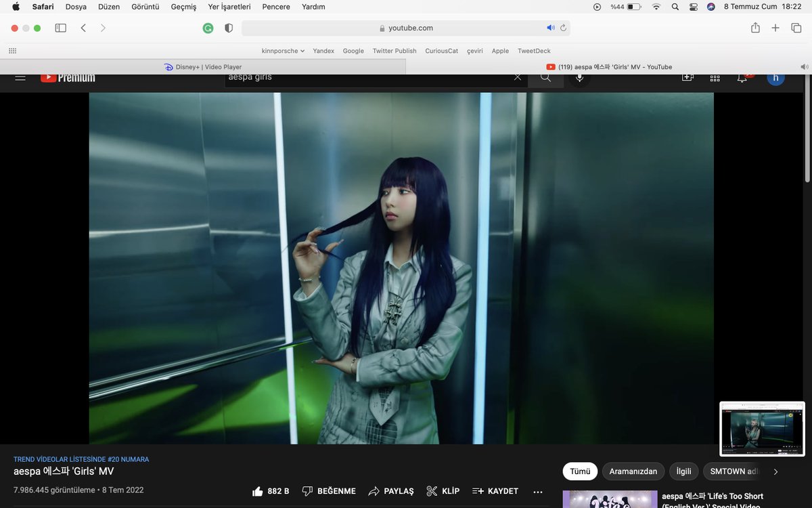The image size is (812, 508).
Task: Open the trending videos #20 link
Action: click(81, 459)
